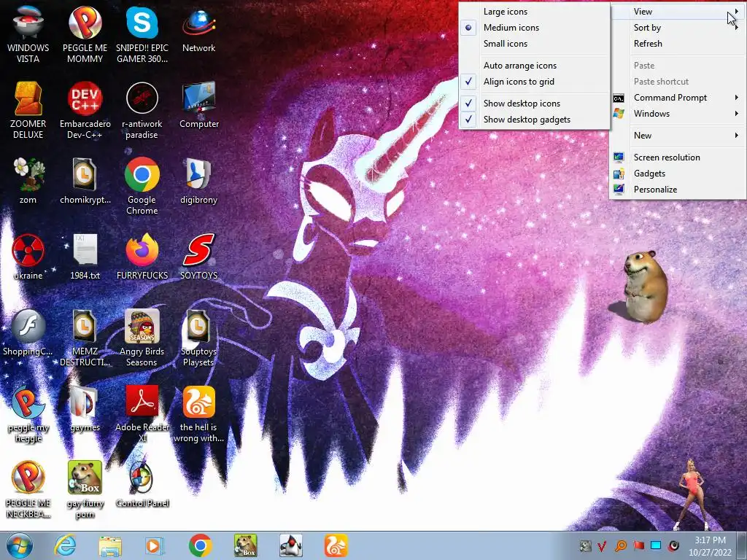Select the Google Chrome desktop icon
747x560 pixels.
142,186
